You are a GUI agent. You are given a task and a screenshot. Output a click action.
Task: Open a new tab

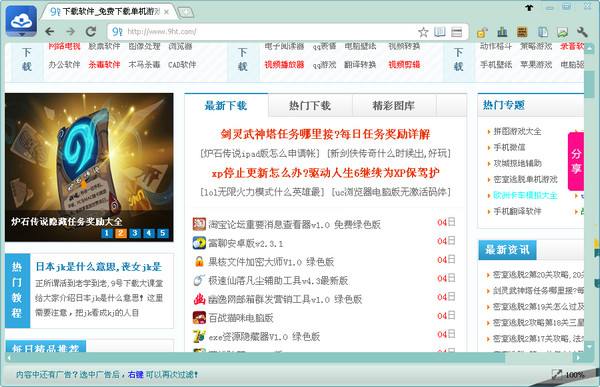click(x=186, y=12)
